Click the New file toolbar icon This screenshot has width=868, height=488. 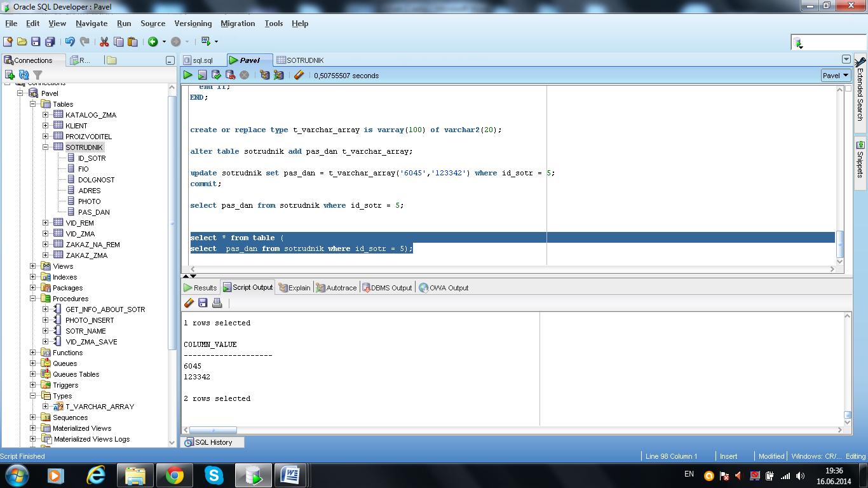click(8, 41)
